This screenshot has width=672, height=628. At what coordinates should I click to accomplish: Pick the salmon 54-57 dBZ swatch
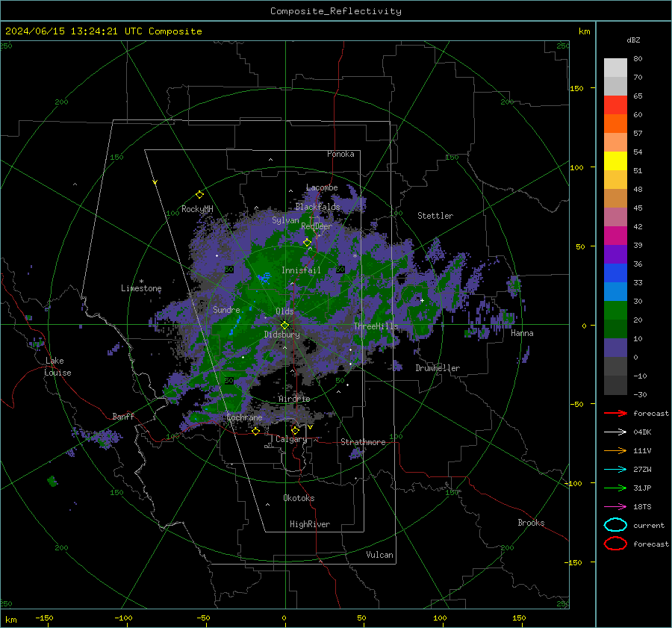(x=615, y=143)
